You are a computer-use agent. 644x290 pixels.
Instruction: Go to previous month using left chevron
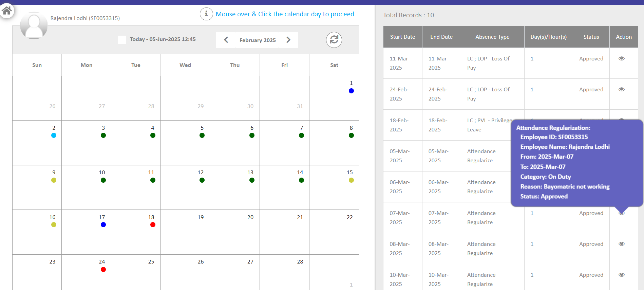(x=226, y=40)
